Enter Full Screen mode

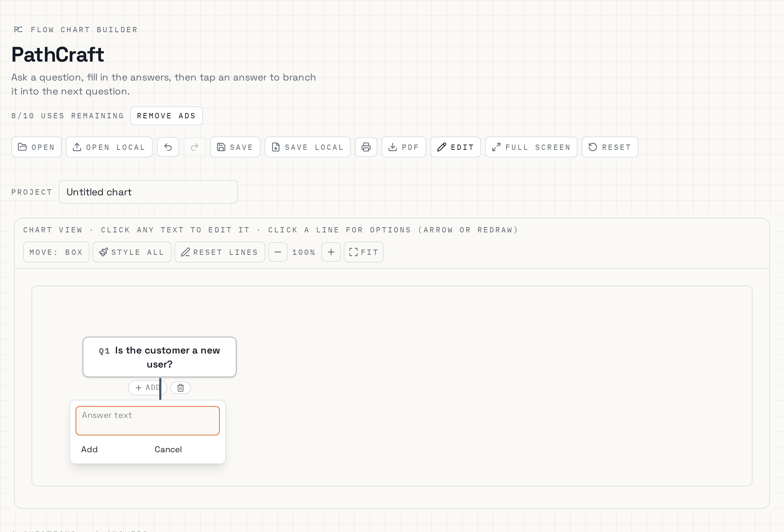(x=531, y=147)
